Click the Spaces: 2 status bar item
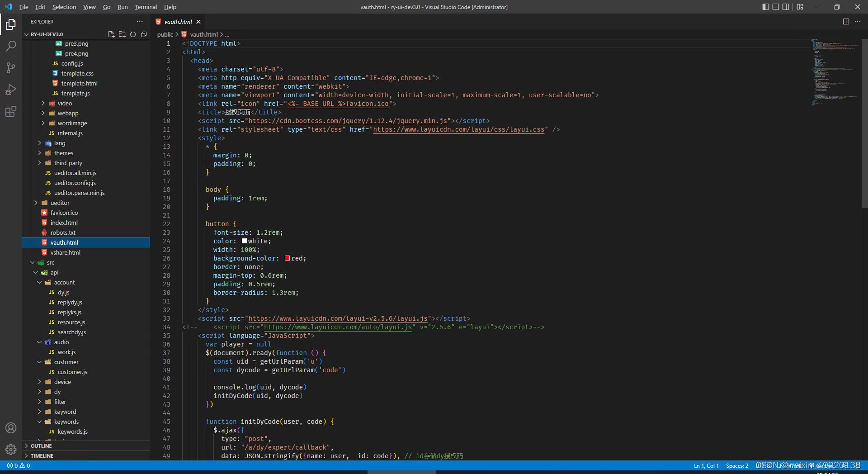Image resolution: width=868 pixels, height=474 pixels. [x=737, y=465]
